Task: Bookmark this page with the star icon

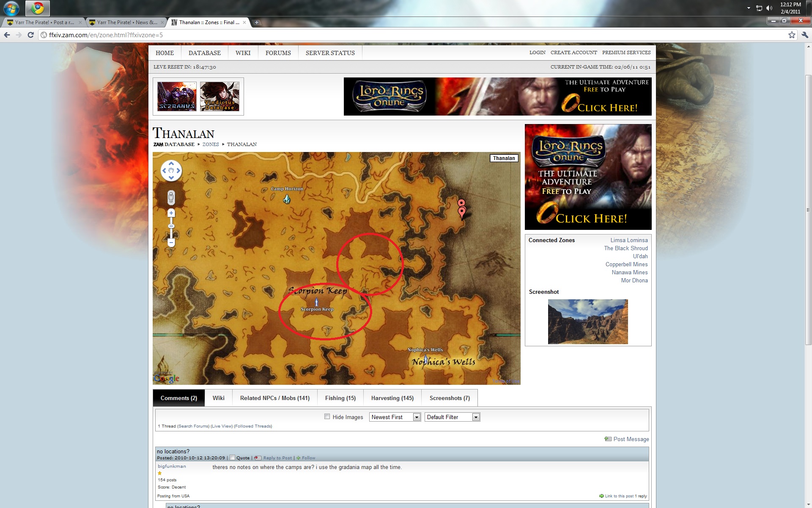Action: click(x=792, y=35)
